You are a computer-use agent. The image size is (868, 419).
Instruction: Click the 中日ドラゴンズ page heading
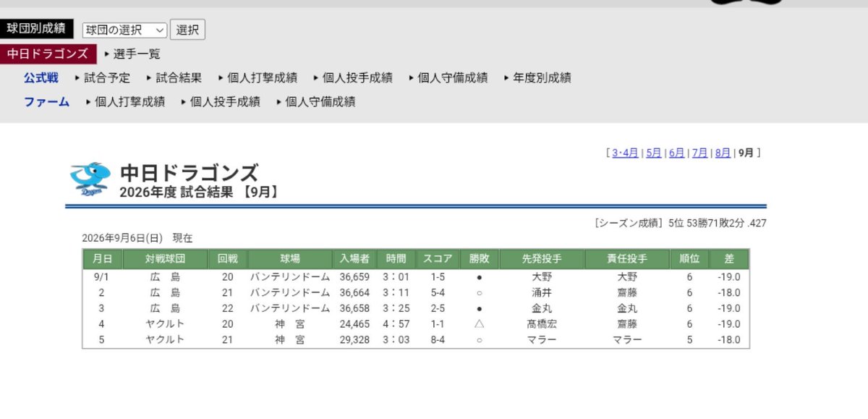(x=189, y=172)
